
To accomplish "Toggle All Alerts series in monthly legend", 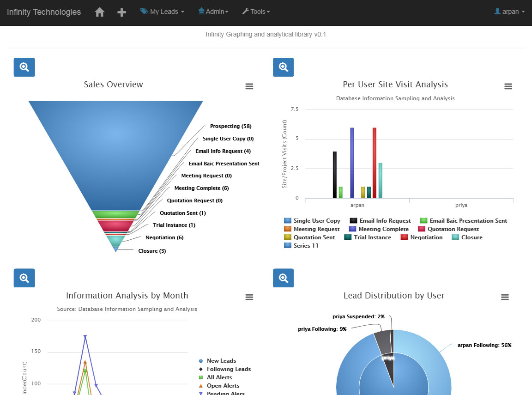I will pos(216,377).
